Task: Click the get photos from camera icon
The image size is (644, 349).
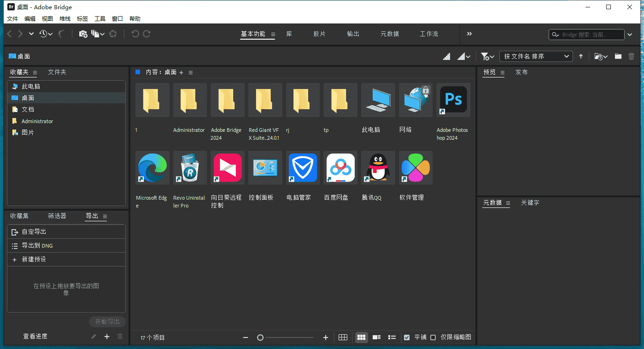Action: [x=83, y=34]
